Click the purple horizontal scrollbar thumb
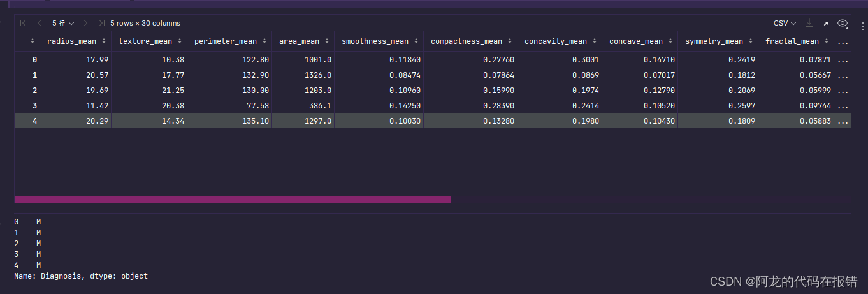This screenshot has height=294, width=868. 233,200
